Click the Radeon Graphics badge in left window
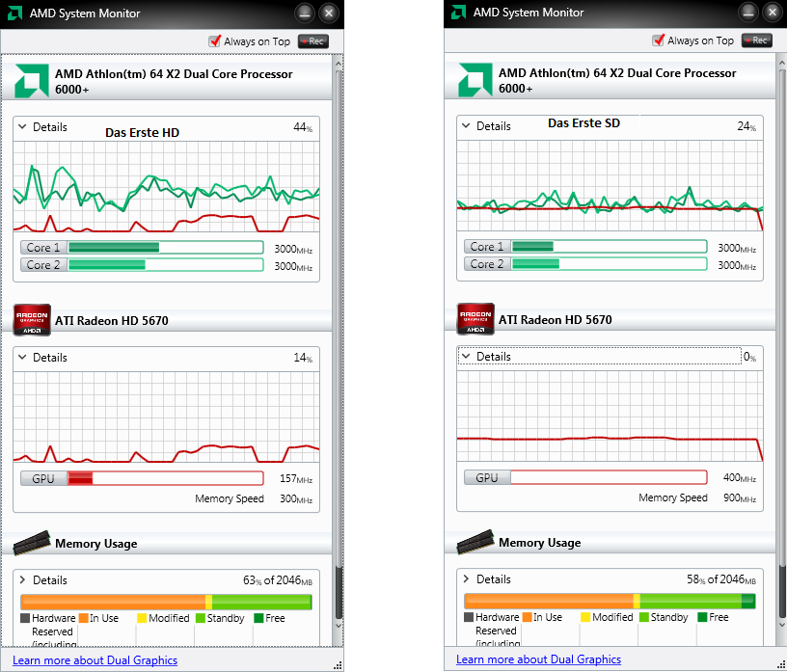 [x=32, y=320]
